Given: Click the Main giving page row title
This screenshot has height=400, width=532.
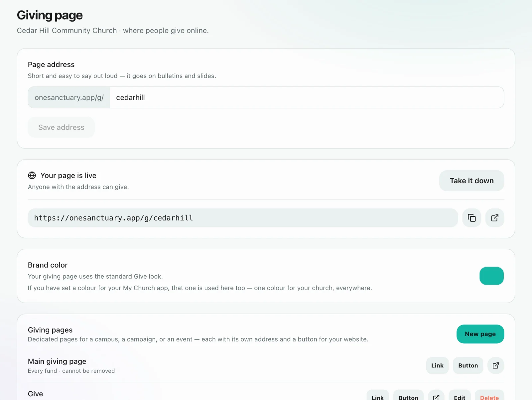Looking at the screenshot, I should click(x=57, y=361).
